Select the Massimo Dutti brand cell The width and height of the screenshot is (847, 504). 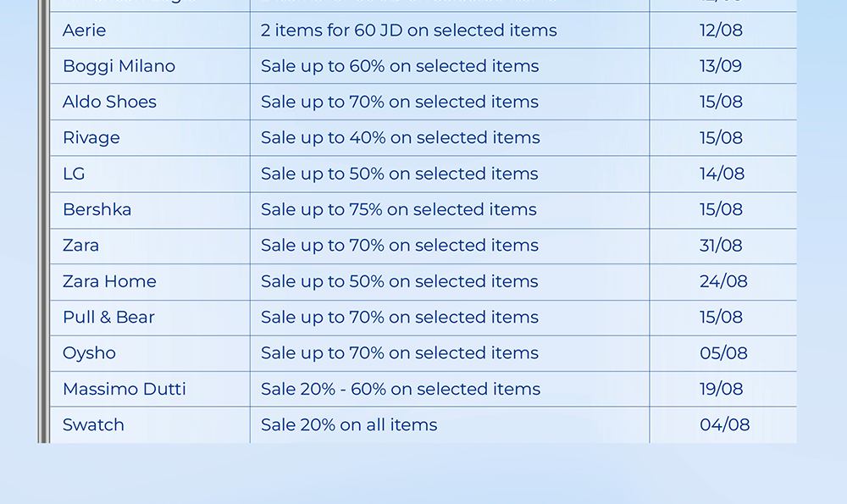pos(124,389)
